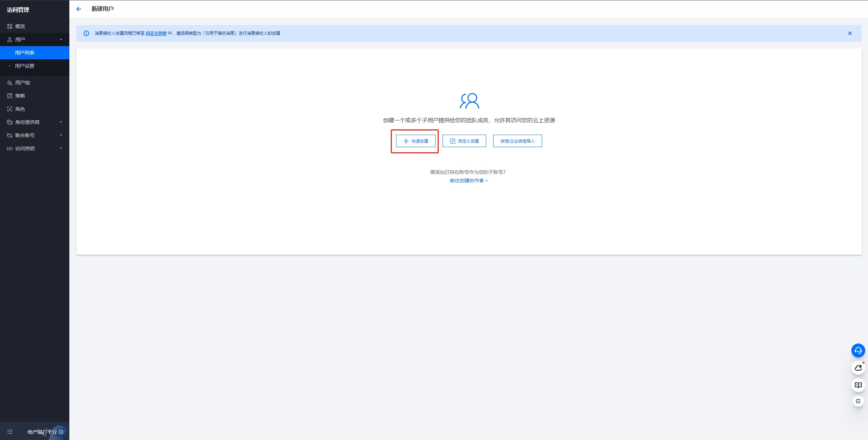This screenshot has width=868, height=440.
Task: Open 用户组 in the sidebar
Action: pyautogui.click(x=23, y=83)
